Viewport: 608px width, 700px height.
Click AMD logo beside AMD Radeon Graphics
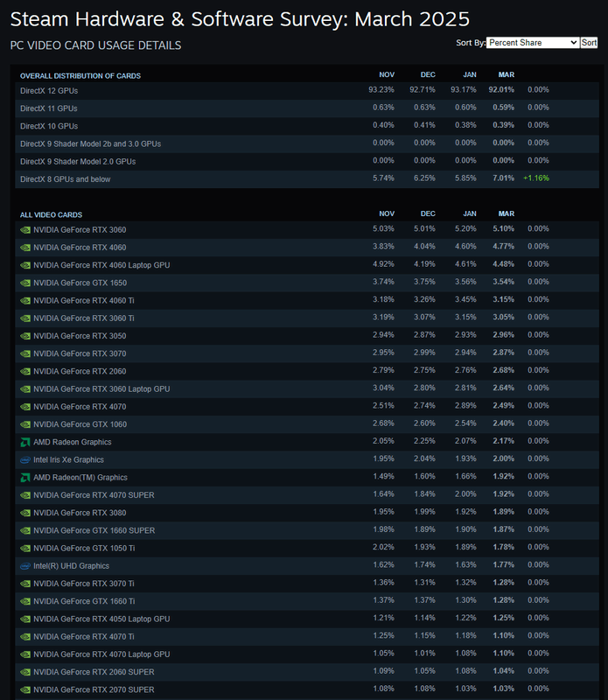click(25, 443)
